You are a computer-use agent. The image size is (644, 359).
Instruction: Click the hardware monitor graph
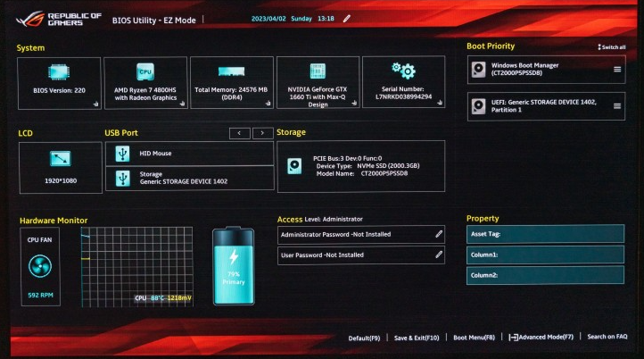[x=136, y=266]
